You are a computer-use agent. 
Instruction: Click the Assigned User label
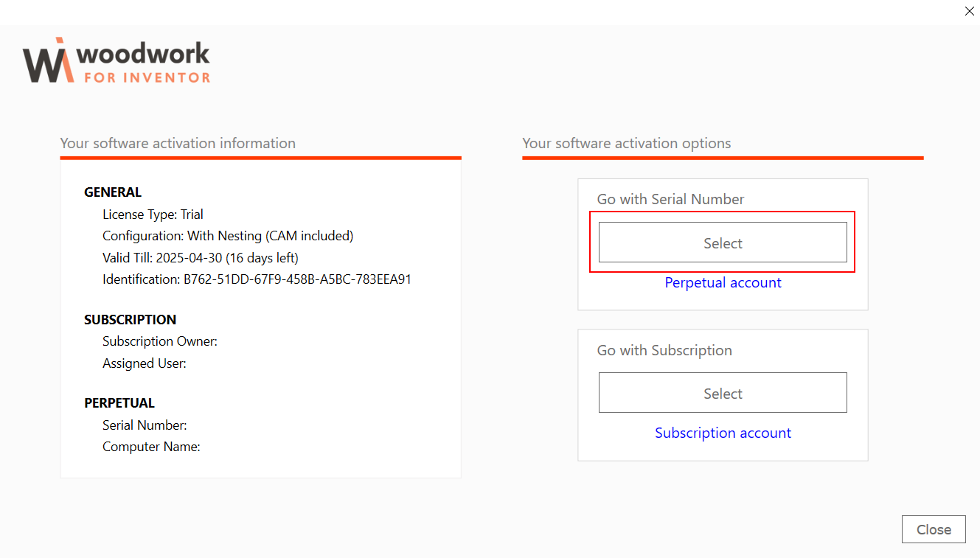[145, 363]
